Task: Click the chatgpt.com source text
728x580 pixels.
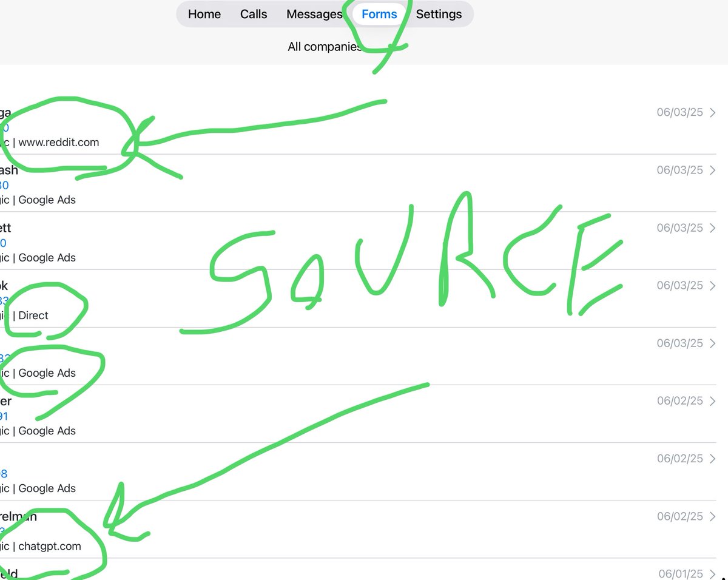Action: click(x=50, y=546)
